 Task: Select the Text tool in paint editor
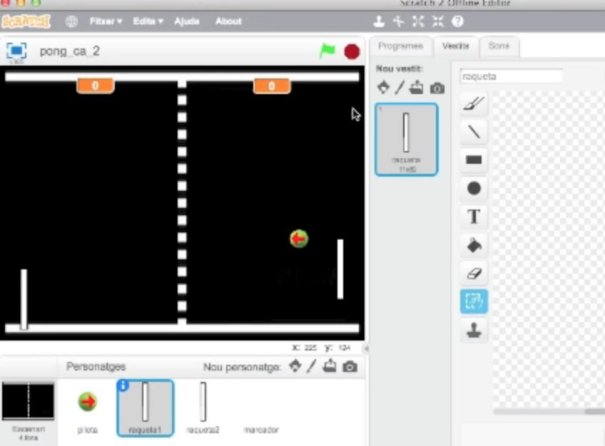[474, 216]
